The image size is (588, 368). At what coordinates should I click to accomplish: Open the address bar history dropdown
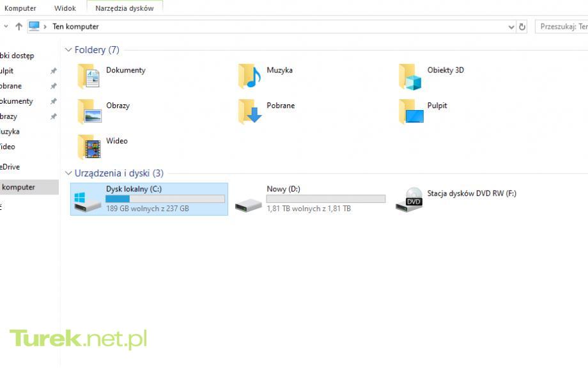(x=511, y=27)
